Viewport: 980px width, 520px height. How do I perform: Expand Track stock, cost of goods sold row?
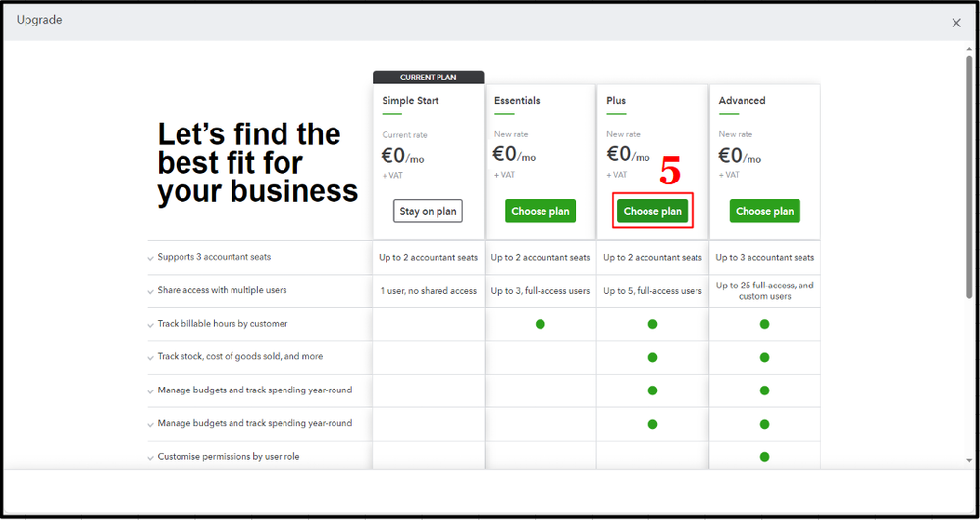[x=151, y=358]
